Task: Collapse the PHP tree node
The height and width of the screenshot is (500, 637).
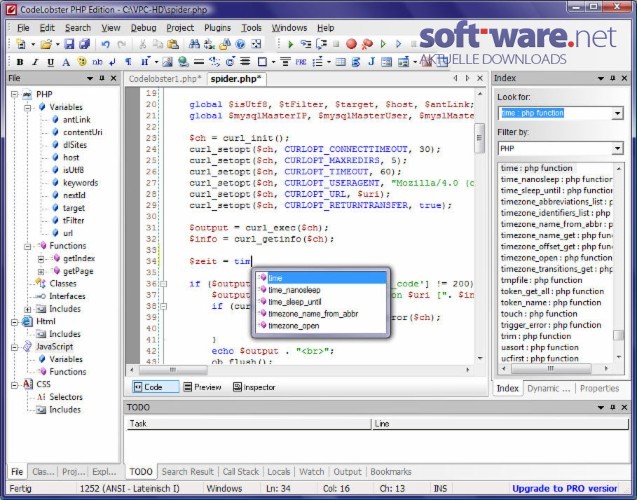Action: pyautogui.click(x=15, y=94)
